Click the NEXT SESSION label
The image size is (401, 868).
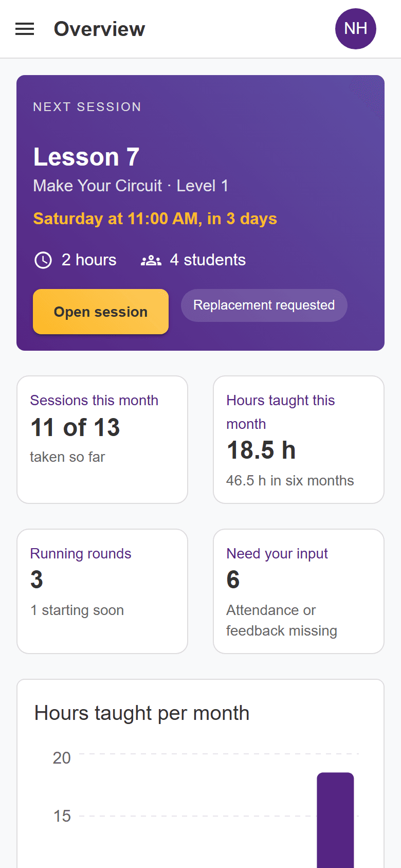(x=87, y=107)
